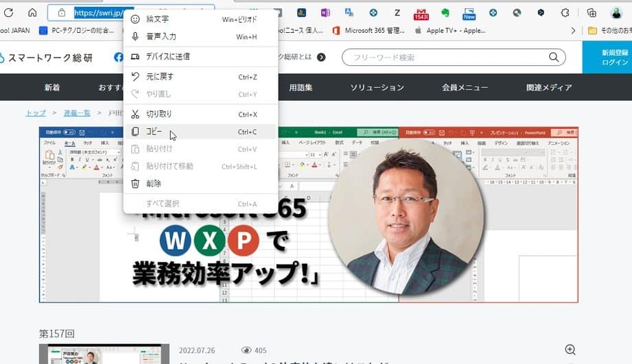Image resolution: width=632 pixels, height=364 pixels.
Task: Click the Facebook icon in site header
Action: [119, 58]
